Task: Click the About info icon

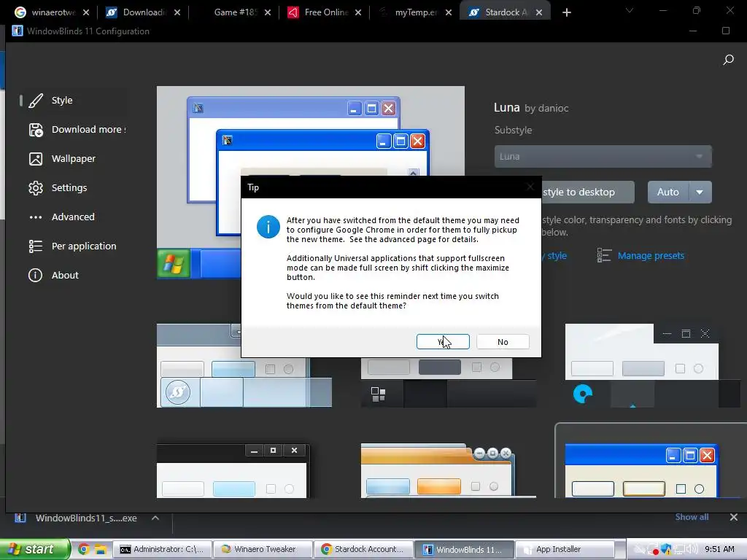Action: coord(35,275)
